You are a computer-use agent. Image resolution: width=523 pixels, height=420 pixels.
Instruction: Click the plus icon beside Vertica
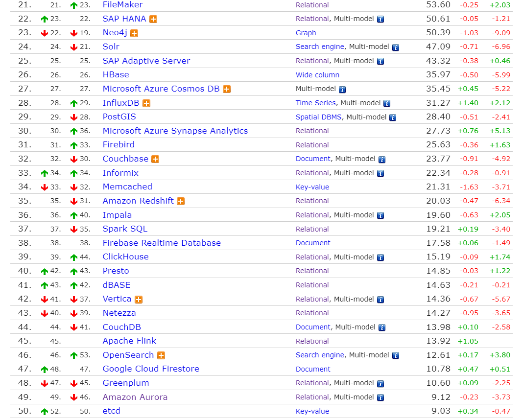pos(139,300)
